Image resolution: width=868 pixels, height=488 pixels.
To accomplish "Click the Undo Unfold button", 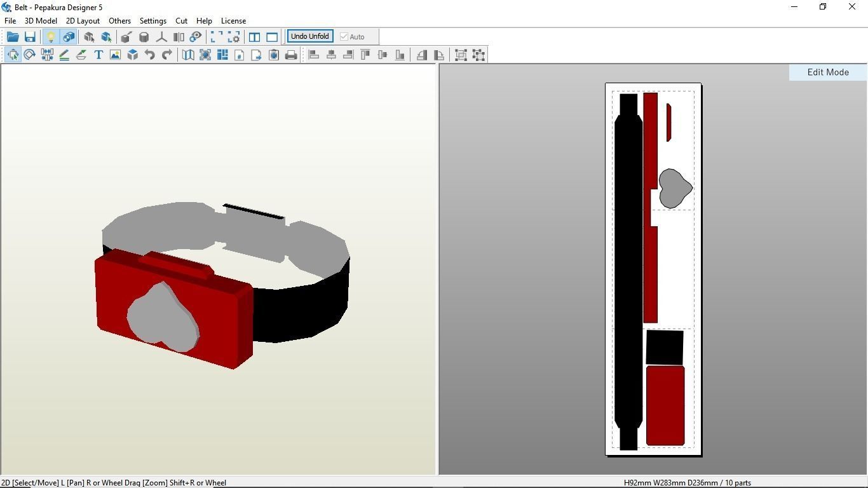I will 309,36.
